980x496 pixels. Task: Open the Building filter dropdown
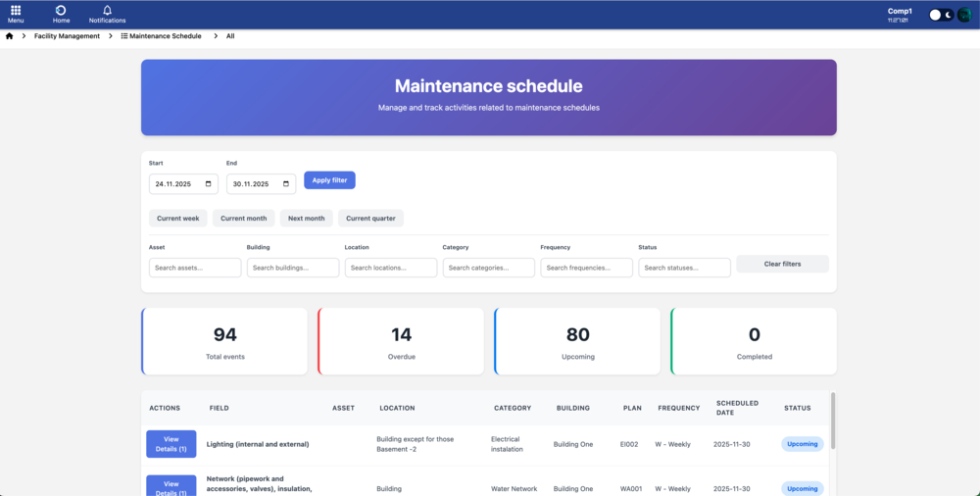point(293,268)
